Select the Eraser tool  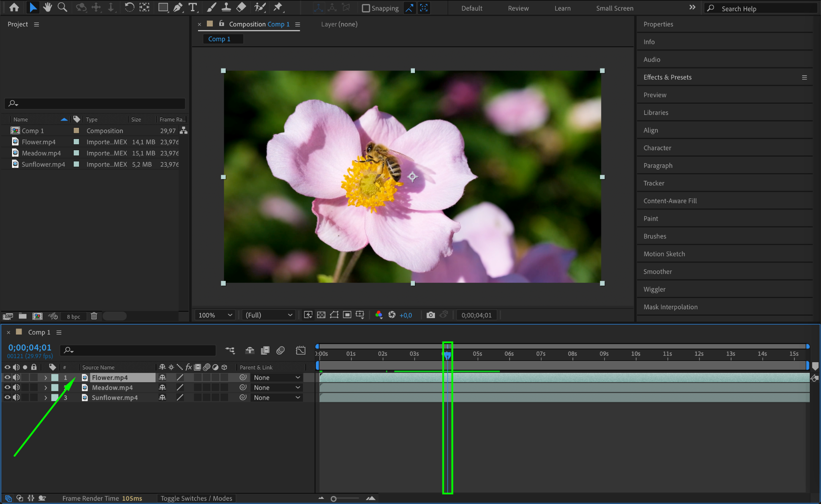pos(241,7)
